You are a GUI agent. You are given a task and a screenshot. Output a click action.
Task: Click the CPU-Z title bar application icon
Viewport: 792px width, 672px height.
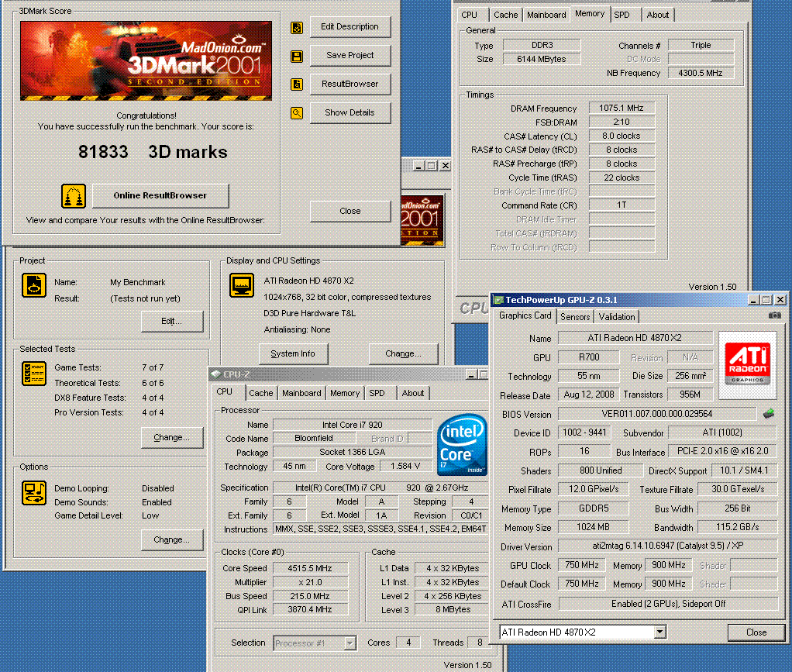click(x=216, y=374)
